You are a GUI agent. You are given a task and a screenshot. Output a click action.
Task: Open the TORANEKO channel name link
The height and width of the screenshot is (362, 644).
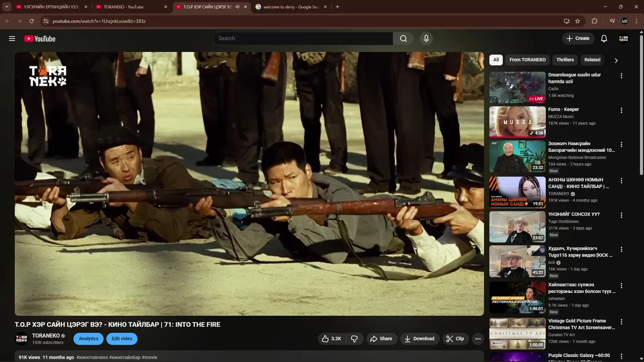pos(46,336)
